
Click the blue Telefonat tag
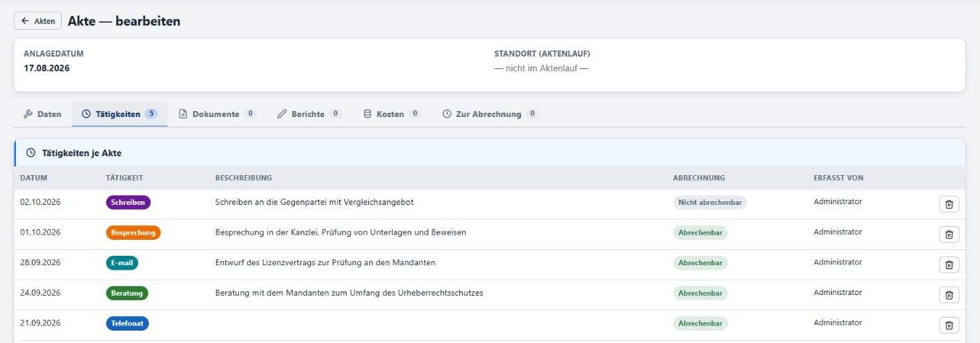point(127,323)
